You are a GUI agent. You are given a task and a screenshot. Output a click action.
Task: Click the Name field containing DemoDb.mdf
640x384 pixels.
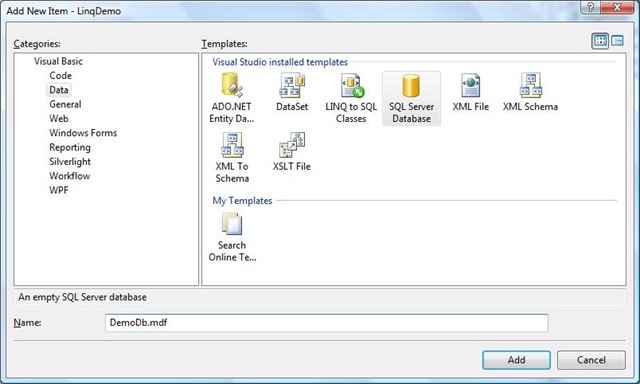327,323
